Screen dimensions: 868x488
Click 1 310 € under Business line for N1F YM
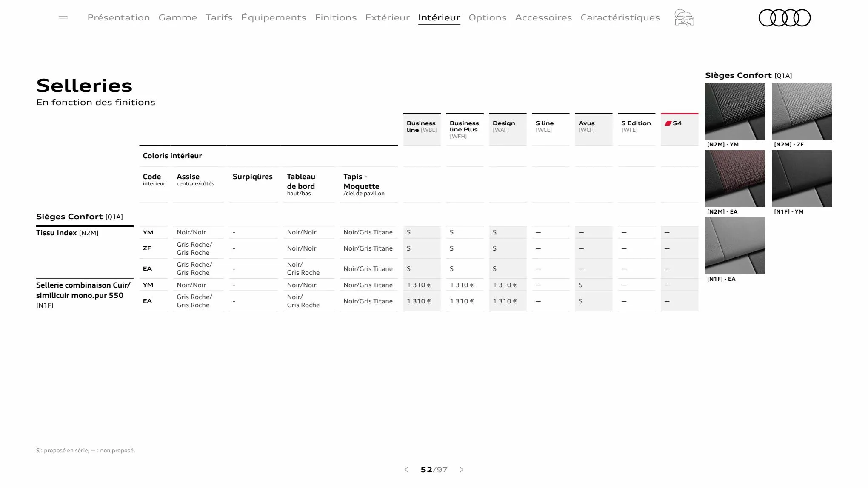pos(419,285)
